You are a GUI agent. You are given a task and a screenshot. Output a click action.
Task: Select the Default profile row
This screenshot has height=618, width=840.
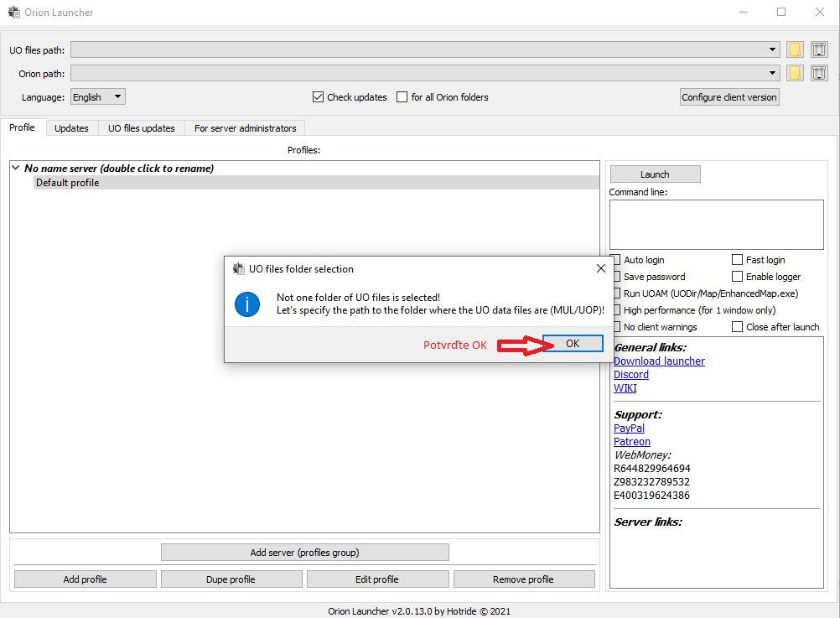[316, 183]
